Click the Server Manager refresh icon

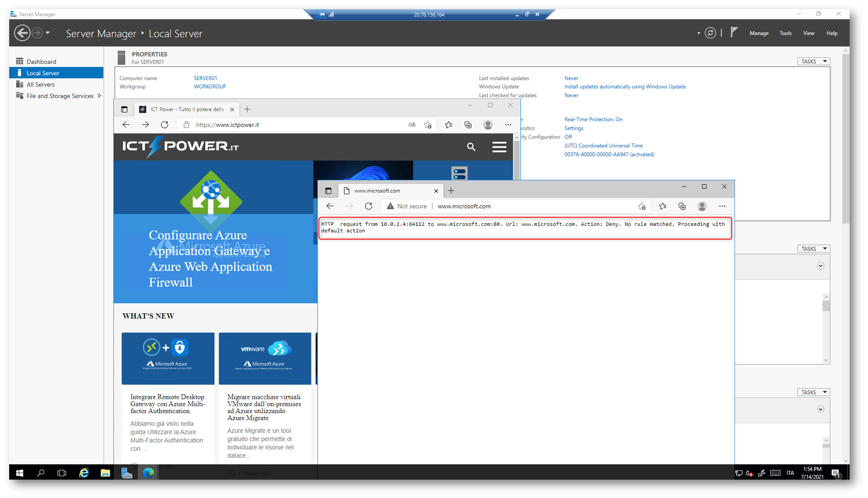710,33
